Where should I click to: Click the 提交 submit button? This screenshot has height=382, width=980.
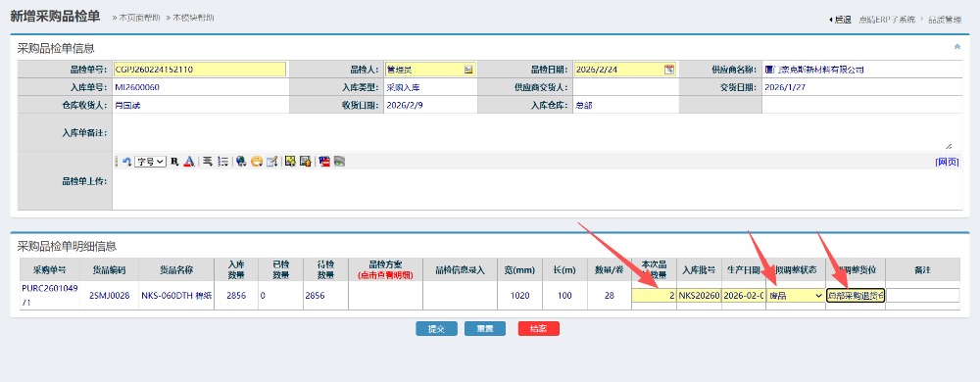pos(436,329)
